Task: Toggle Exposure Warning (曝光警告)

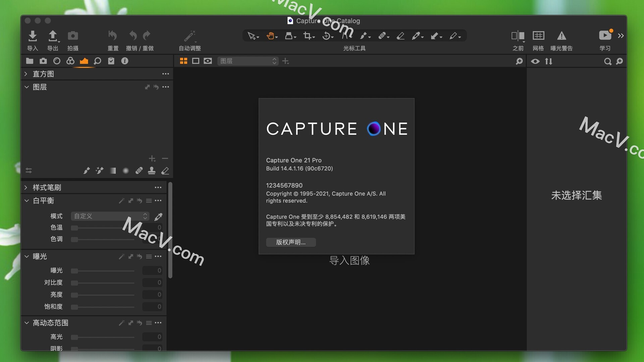Action: (x=561, y=36)
